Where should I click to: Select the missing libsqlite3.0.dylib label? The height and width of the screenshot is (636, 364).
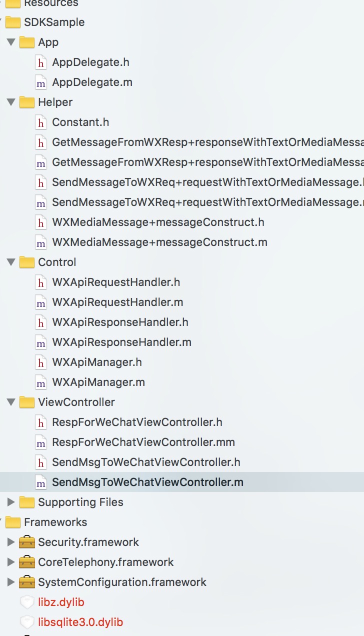pos(80,622)
